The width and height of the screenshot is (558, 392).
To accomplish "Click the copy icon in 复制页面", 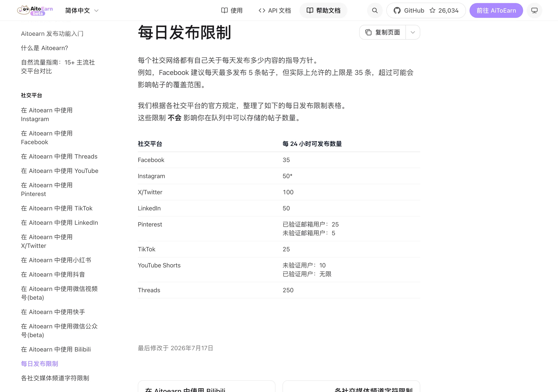I will [x=368, y=32].
